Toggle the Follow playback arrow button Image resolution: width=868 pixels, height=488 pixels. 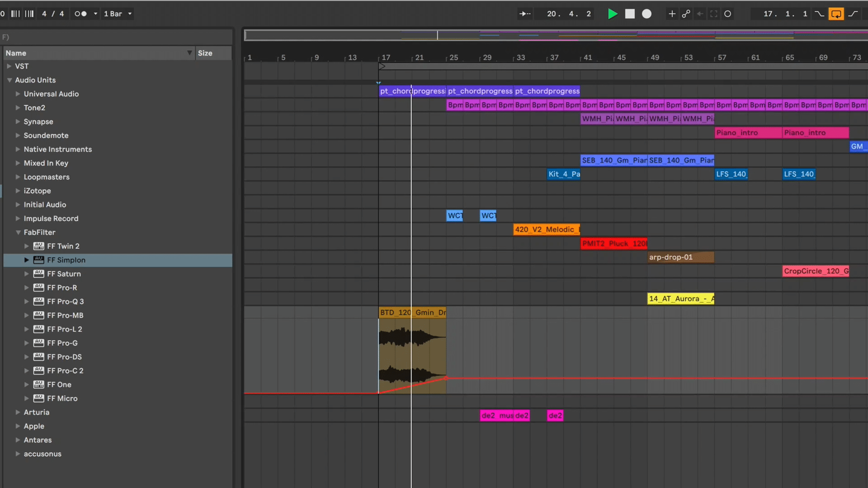pyautogui.click(x=525, y=14)
